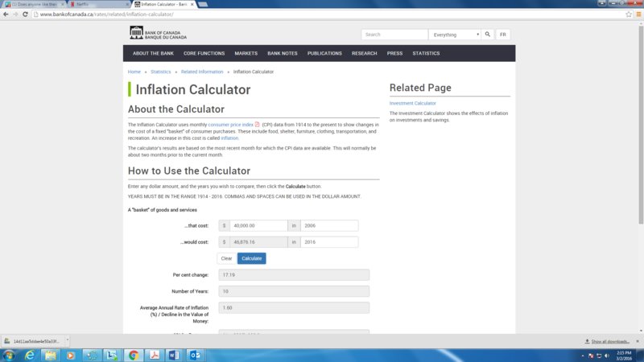The width and height of the screenshot is (644, 362).
Task: Open the PRESS menu
Action: click(x=394, y=53)
